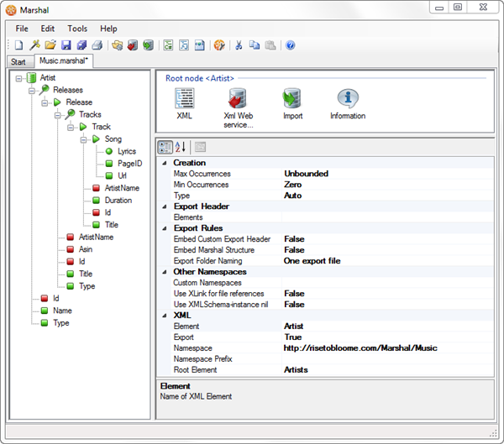This screenshot has width=504, height=444.
Task: Click the Cut scissors icon
Action: click(x=239, y=45)
